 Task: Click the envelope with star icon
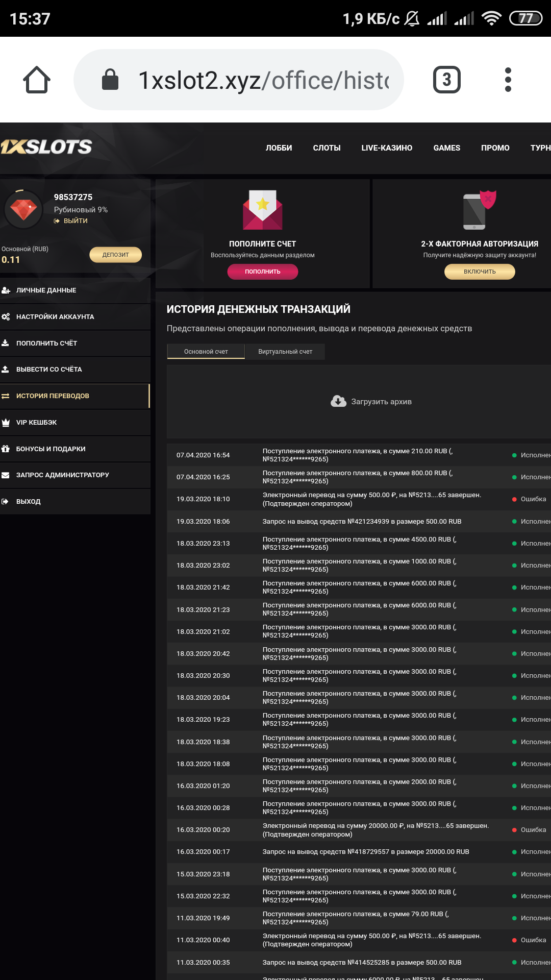click(262, 210)
